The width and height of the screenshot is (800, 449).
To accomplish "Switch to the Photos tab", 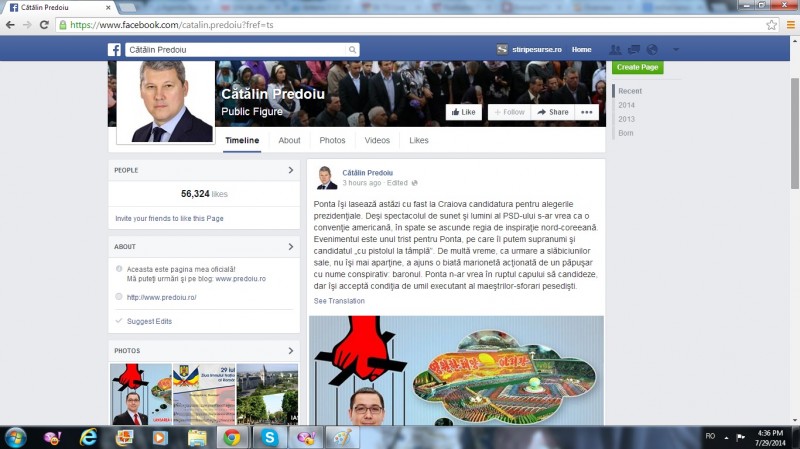I will click(x=332, y=141).
